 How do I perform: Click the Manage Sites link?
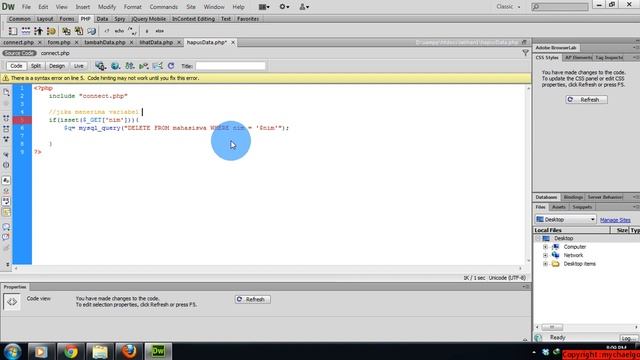[x=615, y=220]
